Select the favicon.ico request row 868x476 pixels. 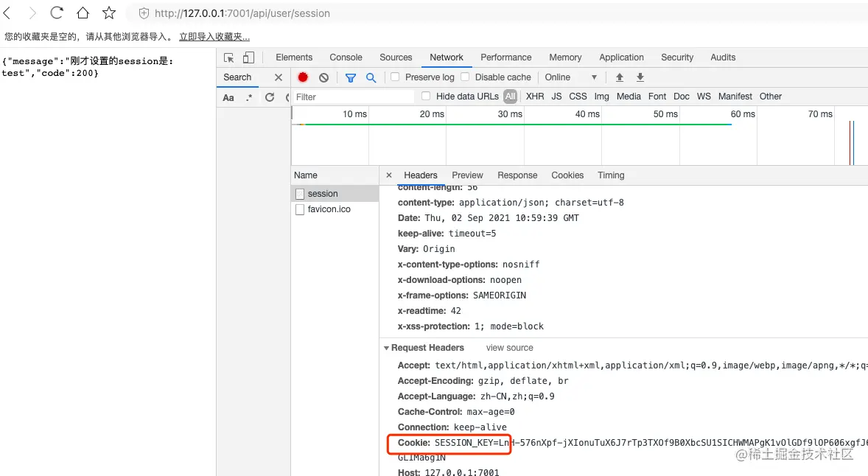click(x=335, y=209)
